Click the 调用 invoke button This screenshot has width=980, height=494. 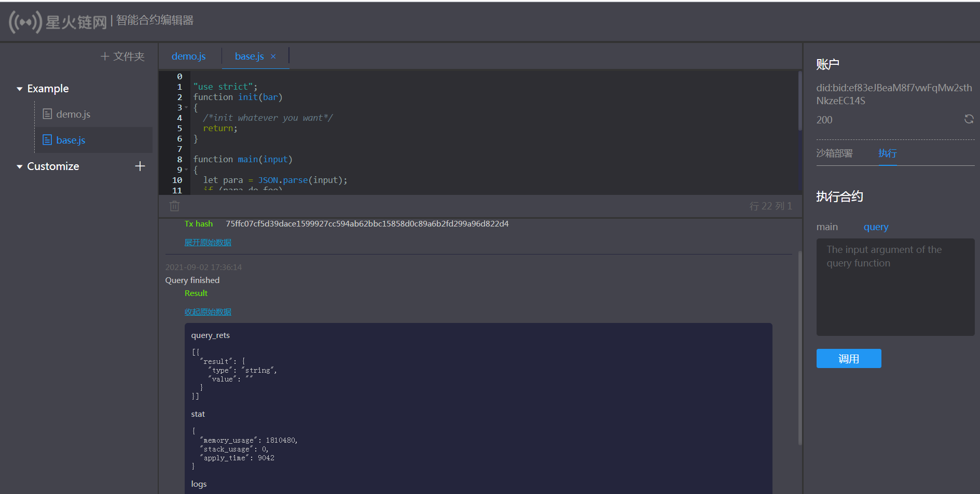point(849,359)
